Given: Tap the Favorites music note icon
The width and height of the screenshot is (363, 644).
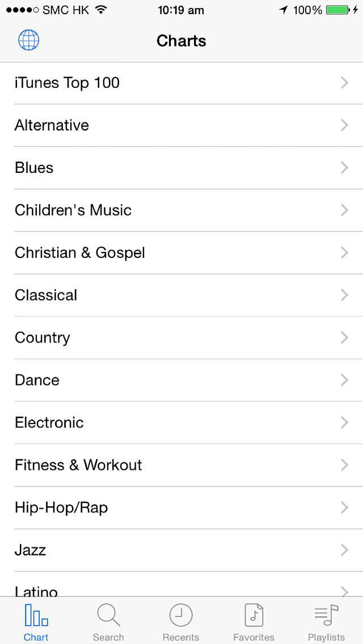Looking at the screenshot, I should (254, 614).
